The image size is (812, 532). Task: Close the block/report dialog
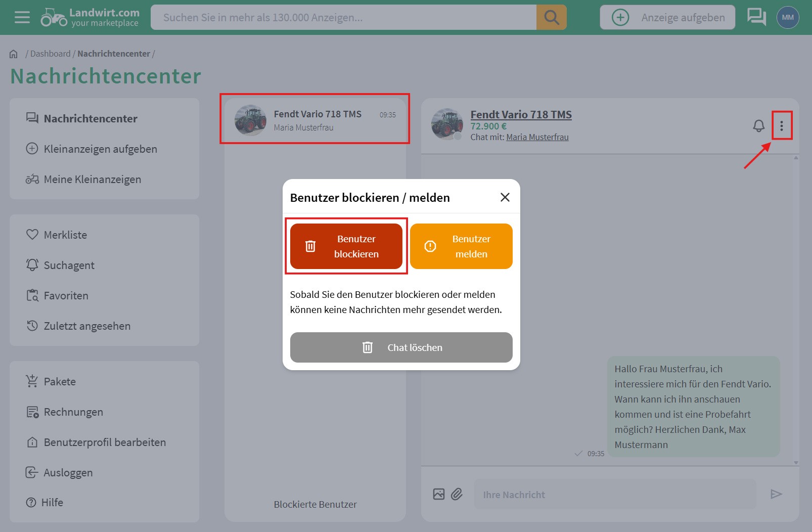coord(505,197)
